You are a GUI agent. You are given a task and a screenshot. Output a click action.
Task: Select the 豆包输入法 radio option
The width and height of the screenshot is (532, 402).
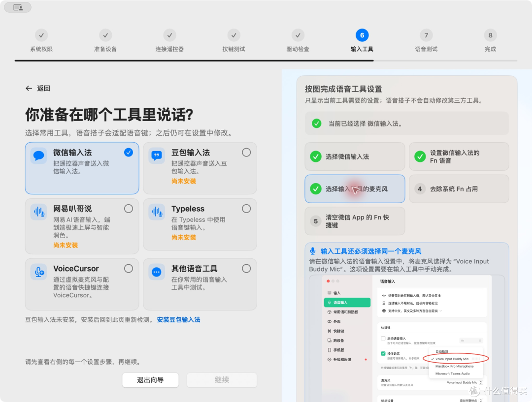tap(246, 153)
